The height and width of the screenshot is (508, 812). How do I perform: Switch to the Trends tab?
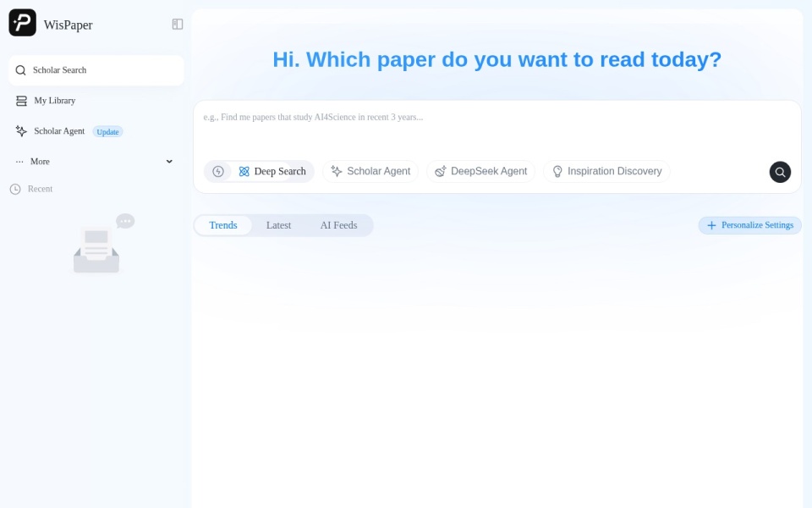(x=223, y=225)
